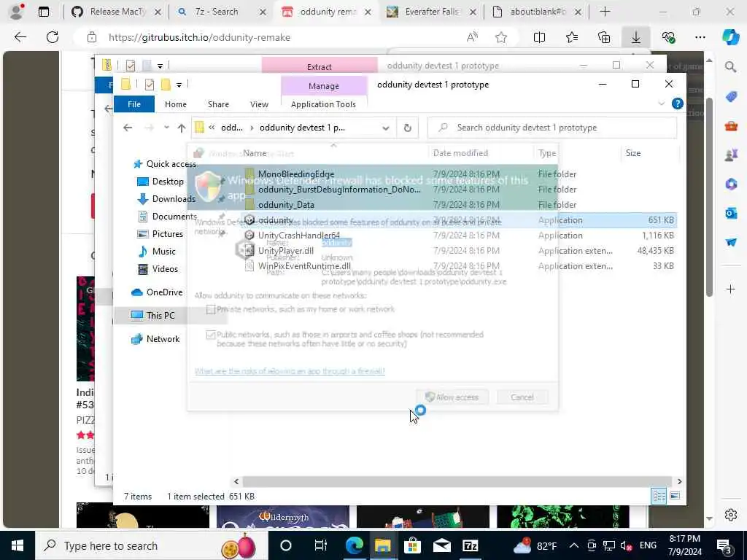Toggle Public networks checkbox in firewall dialog
747x560 pixels.
point(211,335)
